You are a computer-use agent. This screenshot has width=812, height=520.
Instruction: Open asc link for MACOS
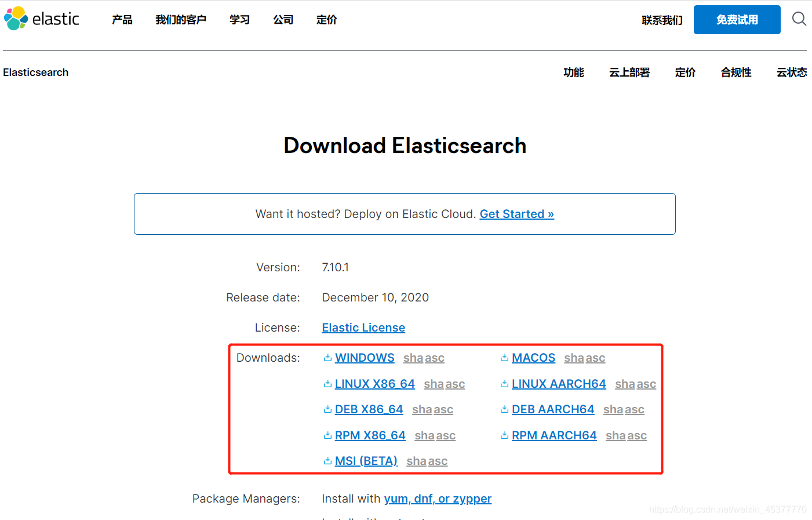(595, 358)
